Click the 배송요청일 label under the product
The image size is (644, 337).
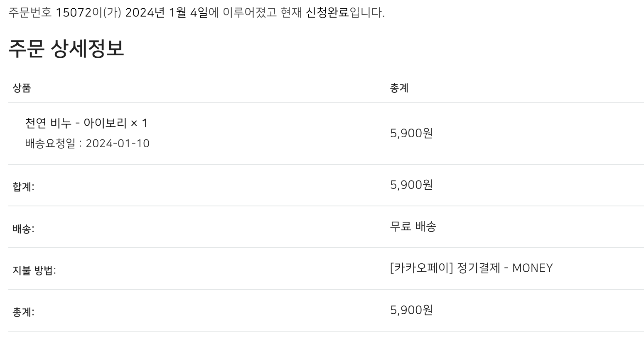50,144
